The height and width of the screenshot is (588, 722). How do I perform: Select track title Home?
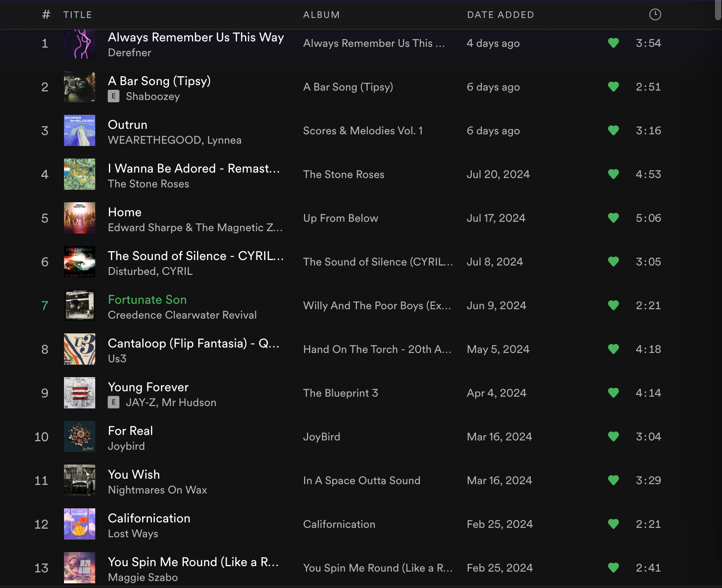(124, 212)
